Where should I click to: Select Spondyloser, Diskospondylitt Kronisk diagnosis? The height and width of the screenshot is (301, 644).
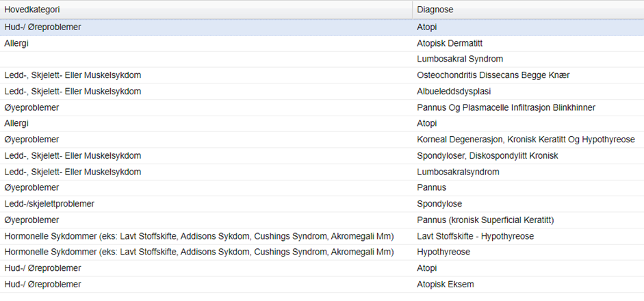click(487, 156)
